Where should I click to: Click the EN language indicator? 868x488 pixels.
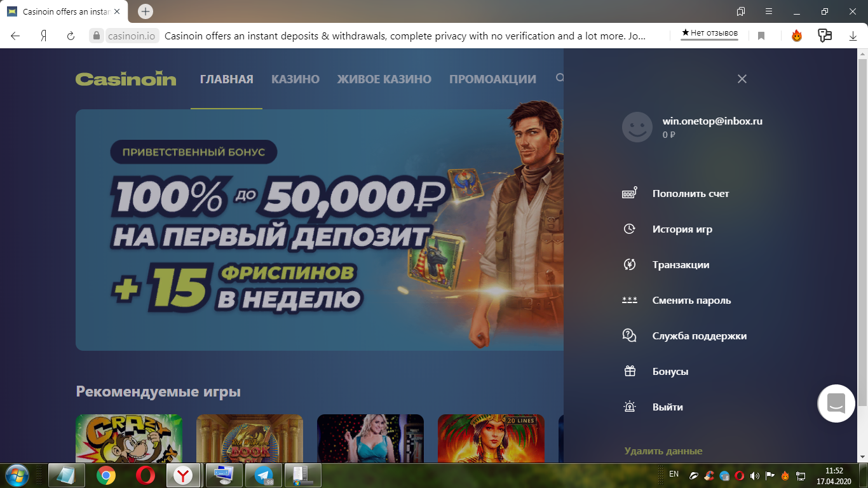pyautogui.click(x=674, y=475)
